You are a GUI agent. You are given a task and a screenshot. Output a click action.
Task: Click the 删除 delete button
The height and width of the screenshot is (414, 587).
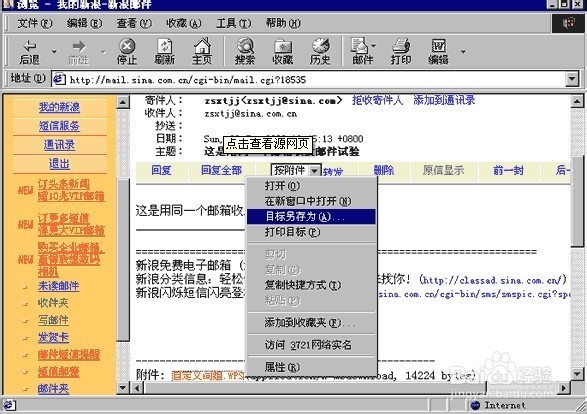pos(384,171)
